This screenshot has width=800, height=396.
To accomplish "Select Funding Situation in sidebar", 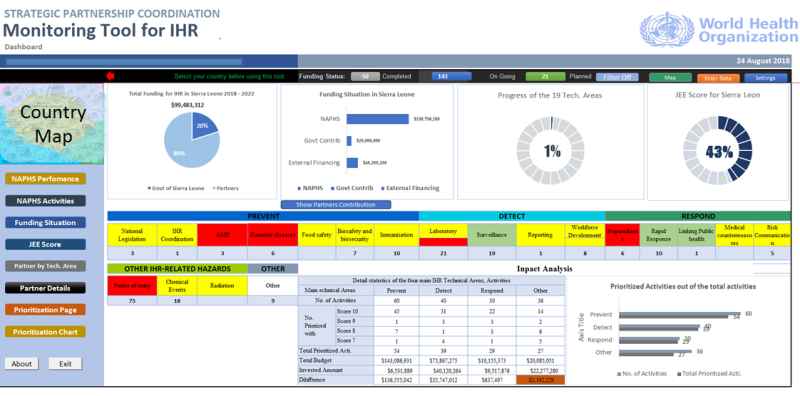I will pos(45,222).
